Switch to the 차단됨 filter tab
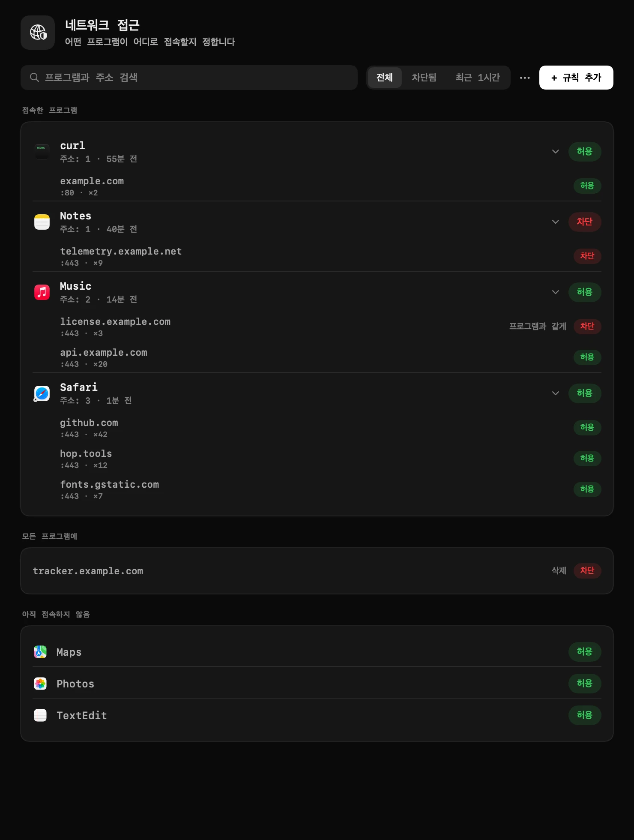 [x=424, y=78]
